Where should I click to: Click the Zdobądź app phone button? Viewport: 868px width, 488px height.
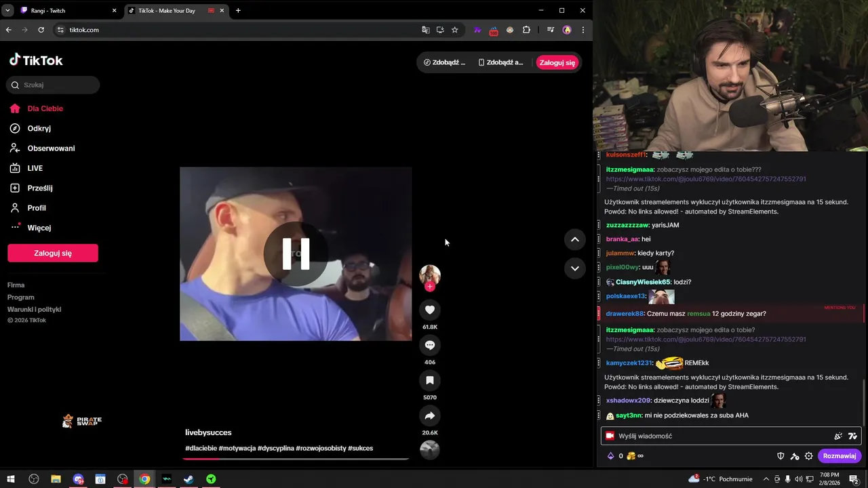501,62
